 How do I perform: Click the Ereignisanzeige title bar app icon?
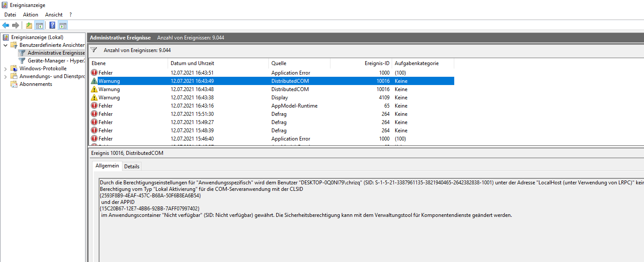(x=5, y=5)
